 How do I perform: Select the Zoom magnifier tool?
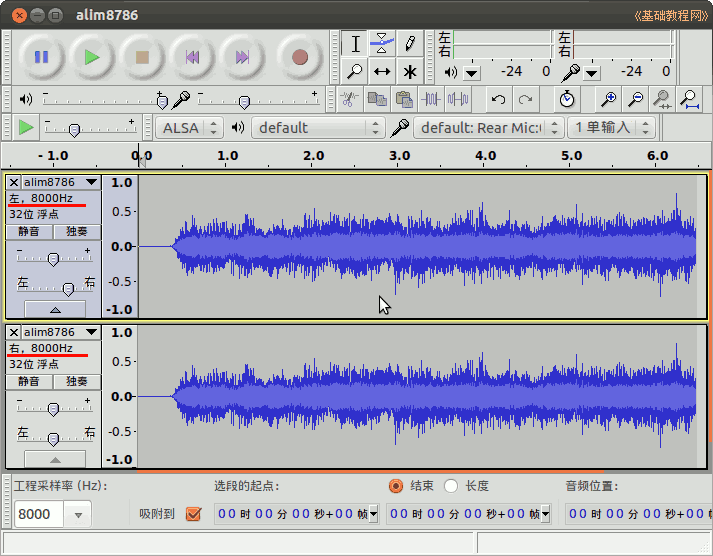pos(355,71)
